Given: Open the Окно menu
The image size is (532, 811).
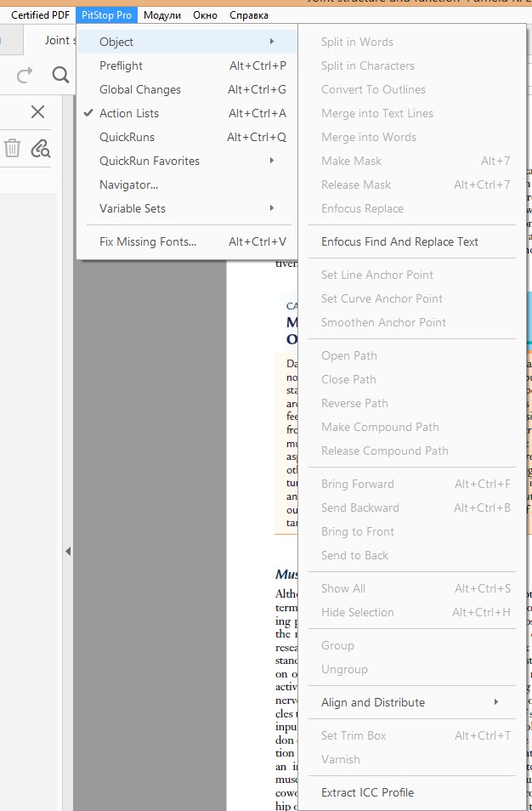Looking at the screenshot, I should (206, 15).
